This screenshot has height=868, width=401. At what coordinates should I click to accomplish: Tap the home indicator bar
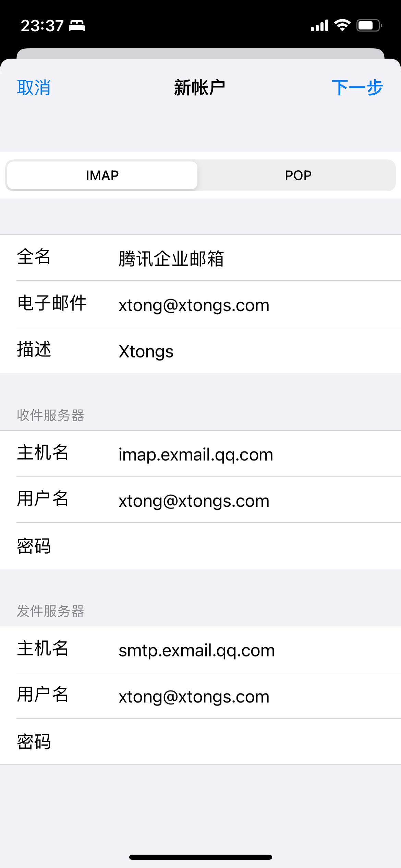[x=200, y=857]
